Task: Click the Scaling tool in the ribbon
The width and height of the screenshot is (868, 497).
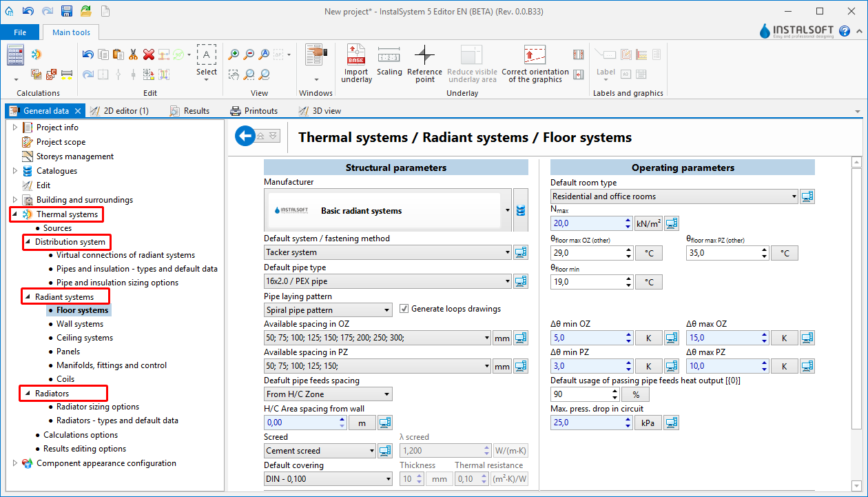Action: (389, 62)
